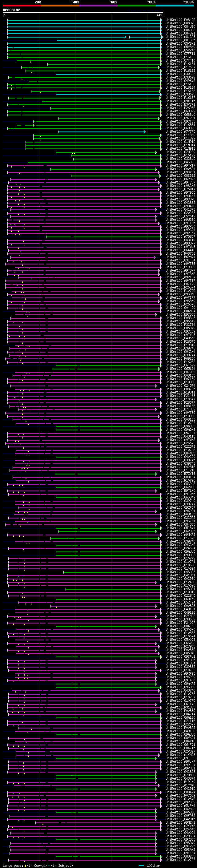This screenshot has width=197, height=868.
Task: Choose the UniRef100_P17537 entry
Action: [x=180, y=67]
